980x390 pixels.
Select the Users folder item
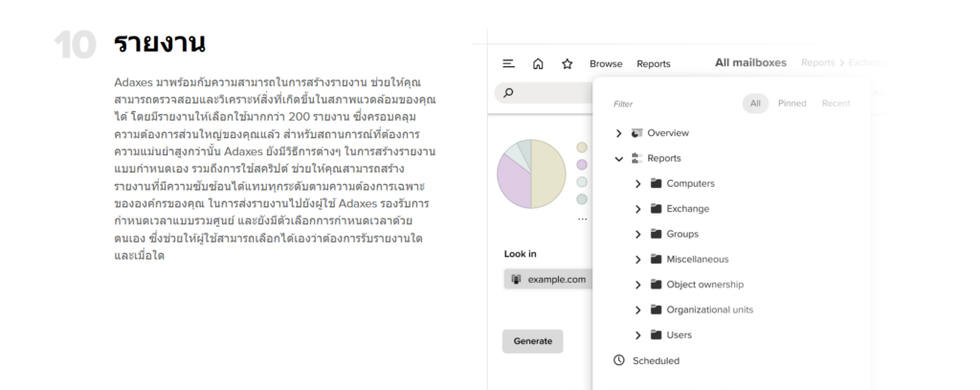click(679, 334)
